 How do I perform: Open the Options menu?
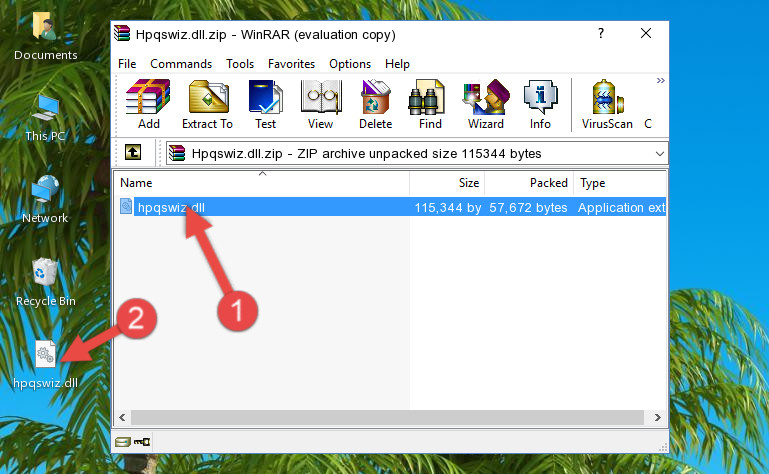[350, 64]
